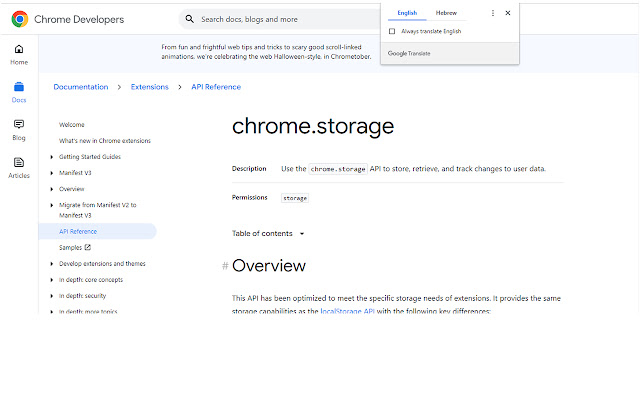Click the search magnifier icon

click(189, 19)
